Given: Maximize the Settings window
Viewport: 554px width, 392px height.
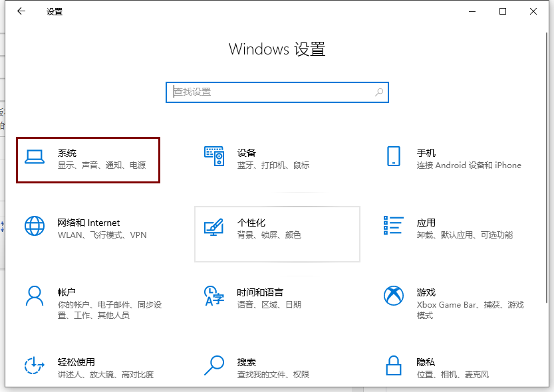Looking at the screenshot, I should pos(503,11).
